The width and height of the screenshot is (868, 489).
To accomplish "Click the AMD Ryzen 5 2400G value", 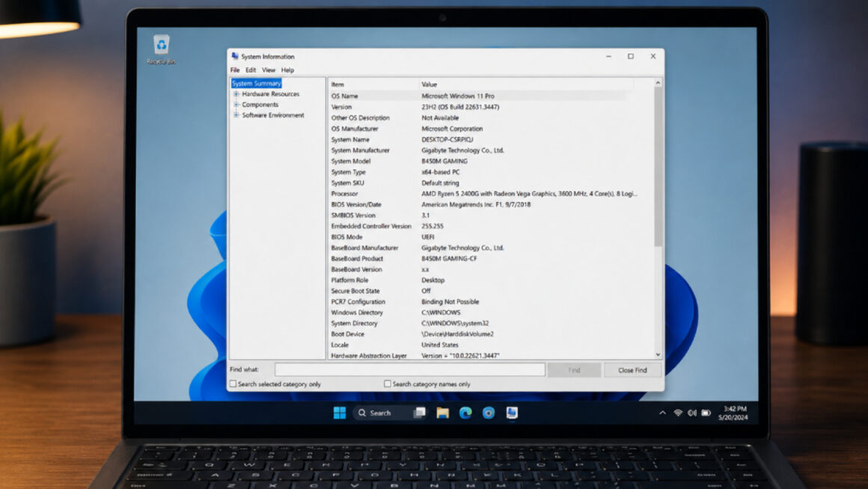I will point(529,194).
